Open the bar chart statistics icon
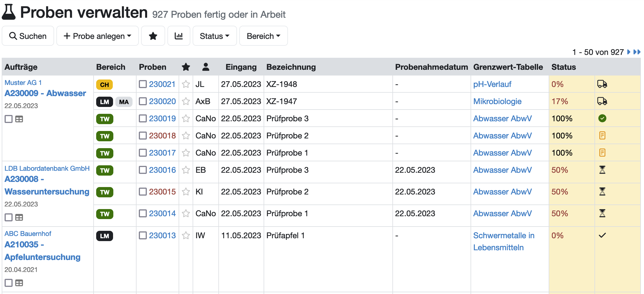Image resolution: width=644 pixels, height=294 pixels. tap(179, 36)
